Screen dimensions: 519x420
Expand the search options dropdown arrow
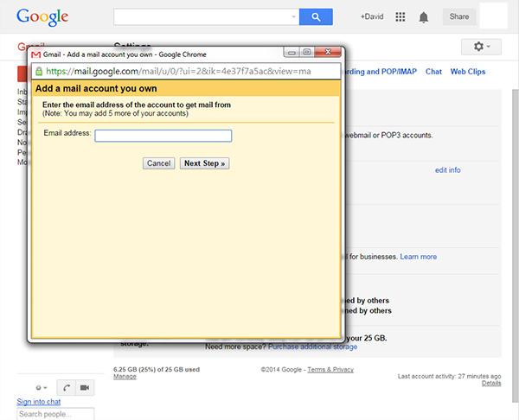tap(293, 16)
